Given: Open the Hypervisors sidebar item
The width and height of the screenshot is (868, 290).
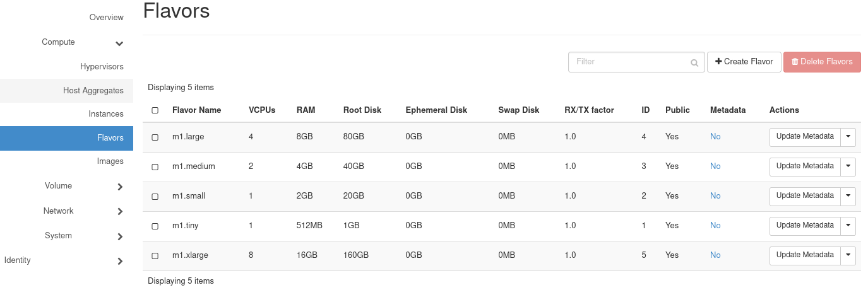Looking at the screenshot, I should tap(102, 67).
